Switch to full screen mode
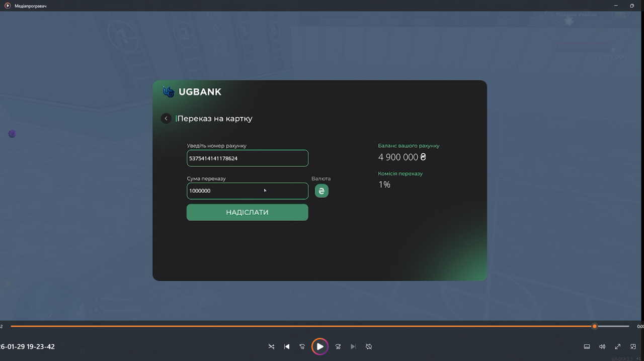 [618, 346]
